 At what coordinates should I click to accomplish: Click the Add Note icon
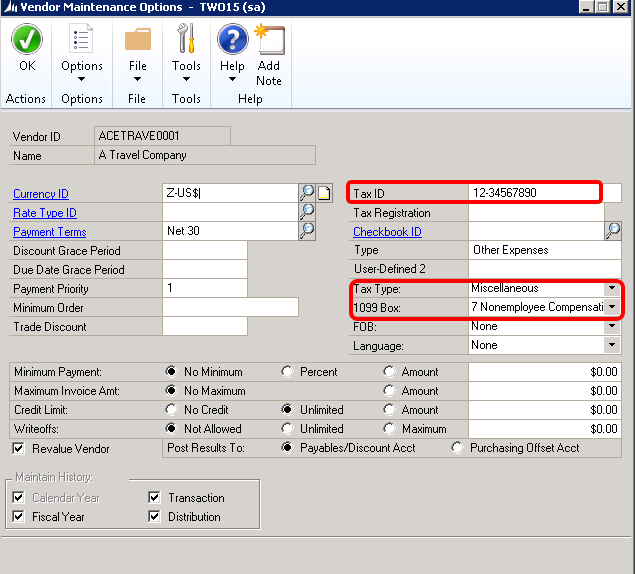(269, 41)
